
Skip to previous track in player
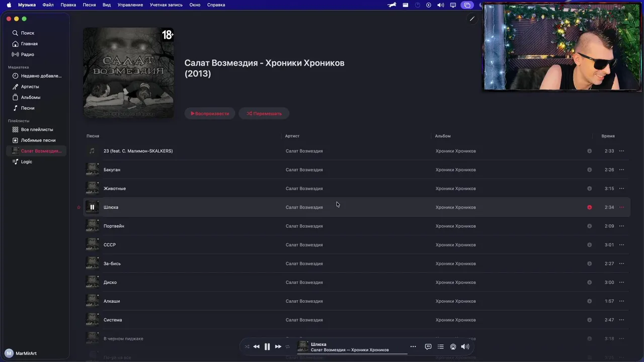pyautogui.click(x=257, y=346)
